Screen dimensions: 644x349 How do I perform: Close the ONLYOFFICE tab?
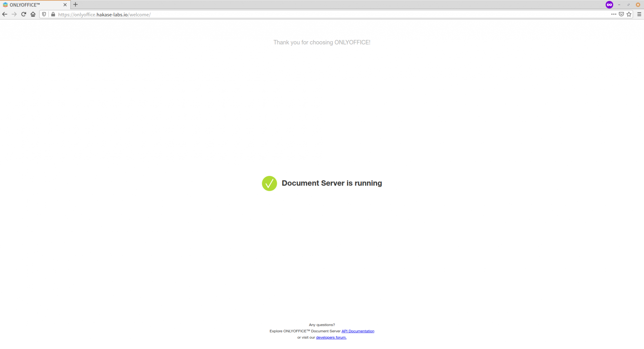(65, 5)
